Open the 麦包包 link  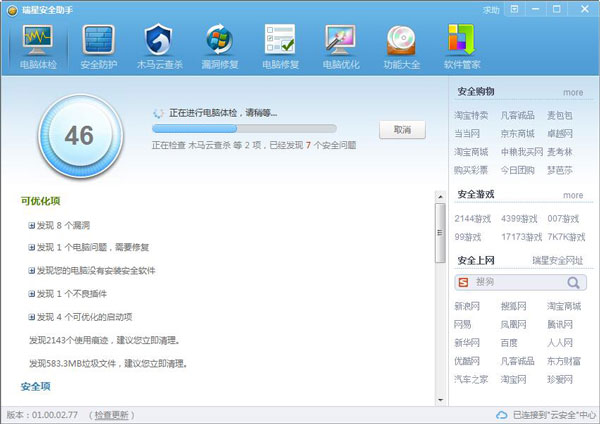pyautogui.click(x=560, y=116)
